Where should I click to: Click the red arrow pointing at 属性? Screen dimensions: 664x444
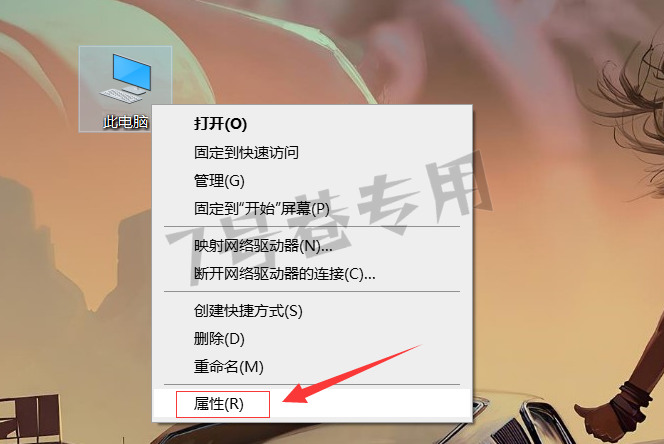click(x=351, y=374)
